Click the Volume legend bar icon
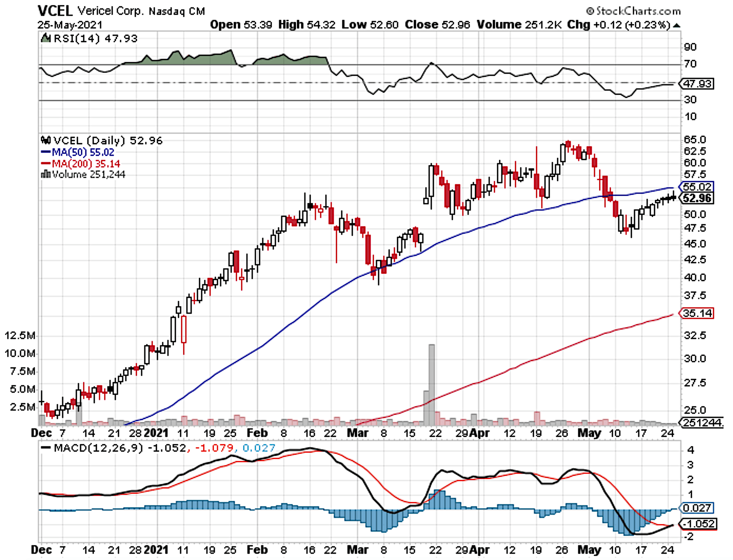733x560 pixels. coord(46,174)
